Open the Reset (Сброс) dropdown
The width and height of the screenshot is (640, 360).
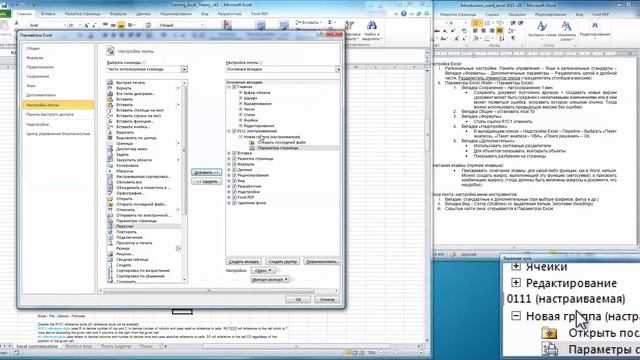pyautogui.click(x=262, y=271)
